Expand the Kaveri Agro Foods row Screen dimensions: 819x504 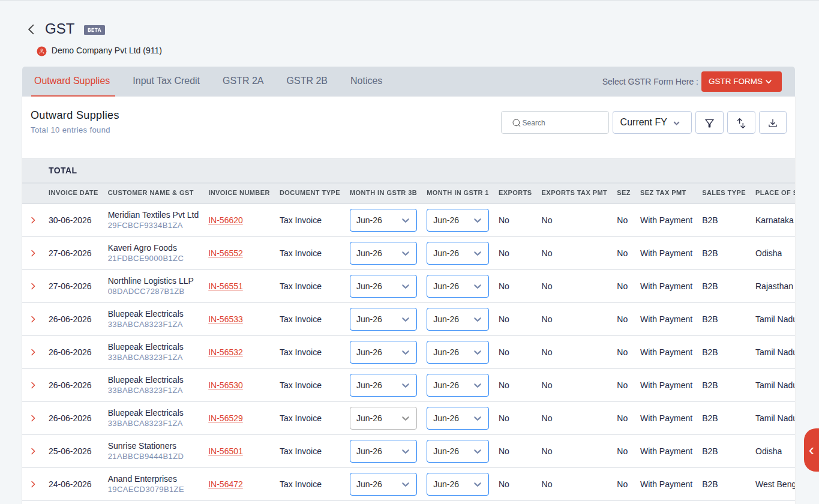pos(34,253)
